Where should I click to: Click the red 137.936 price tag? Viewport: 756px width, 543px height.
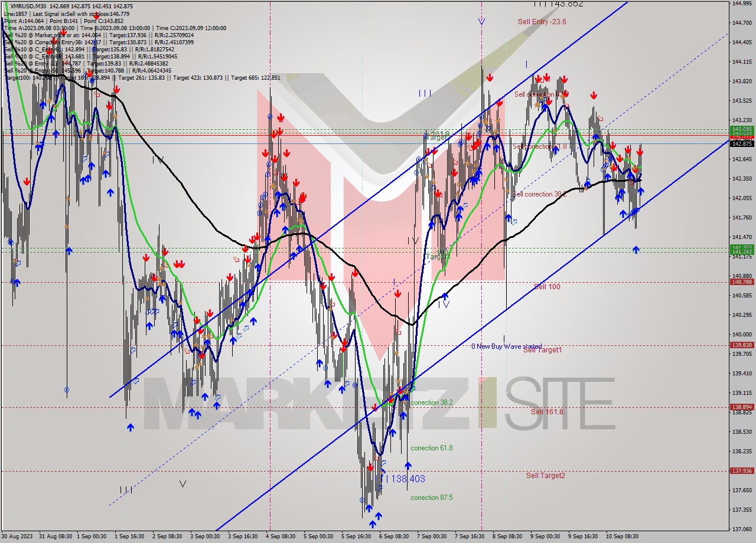[x=742, y=471]
